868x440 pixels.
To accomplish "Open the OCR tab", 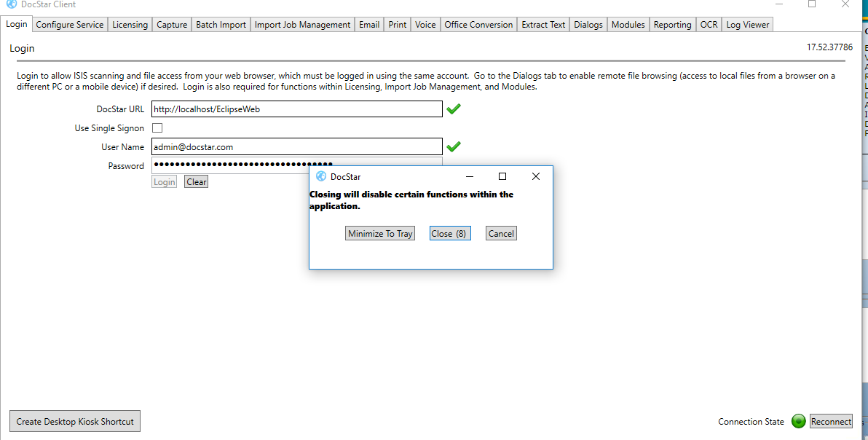I will (x=709, y=25).
